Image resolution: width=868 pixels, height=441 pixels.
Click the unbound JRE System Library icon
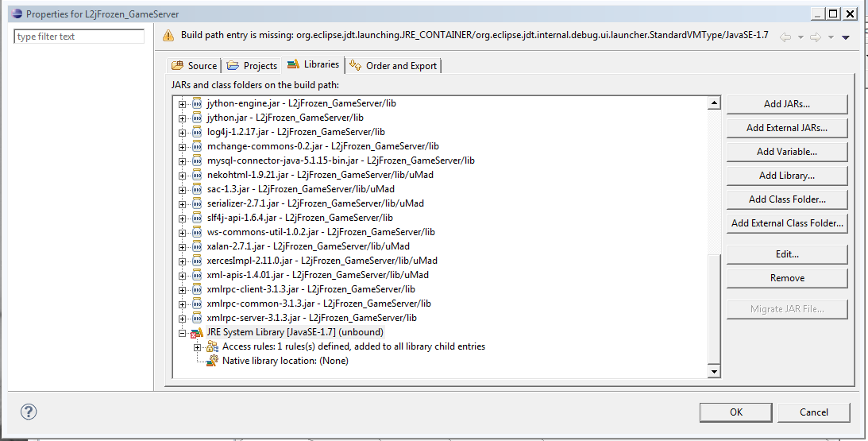tap(196, 332)
